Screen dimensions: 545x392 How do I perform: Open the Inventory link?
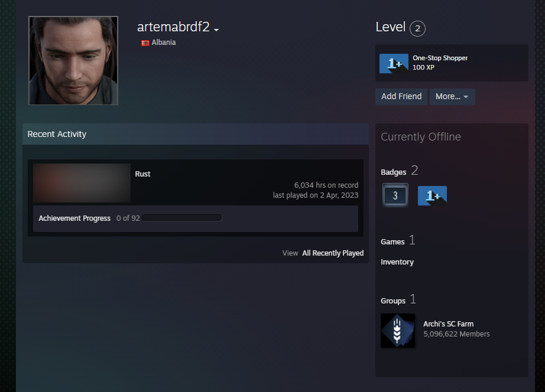click(397, 262)
